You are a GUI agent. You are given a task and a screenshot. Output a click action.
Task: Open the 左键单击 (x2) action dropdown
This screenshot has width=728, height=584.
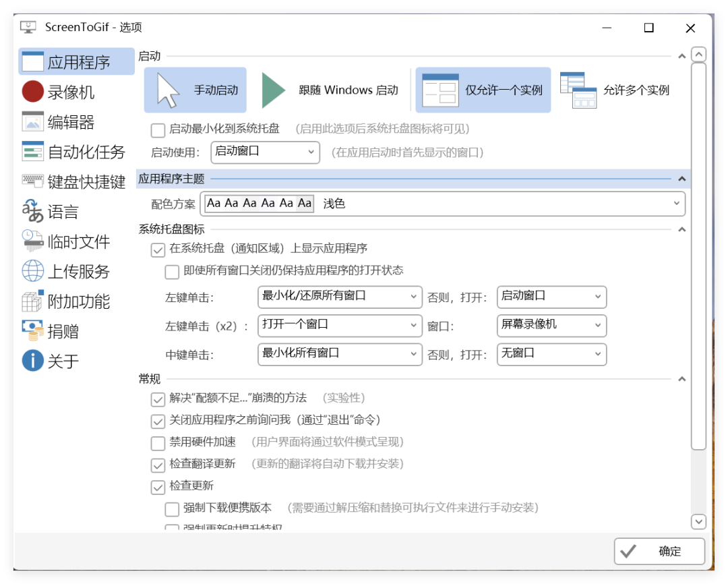pyautogui.click(x=340, y=325)
